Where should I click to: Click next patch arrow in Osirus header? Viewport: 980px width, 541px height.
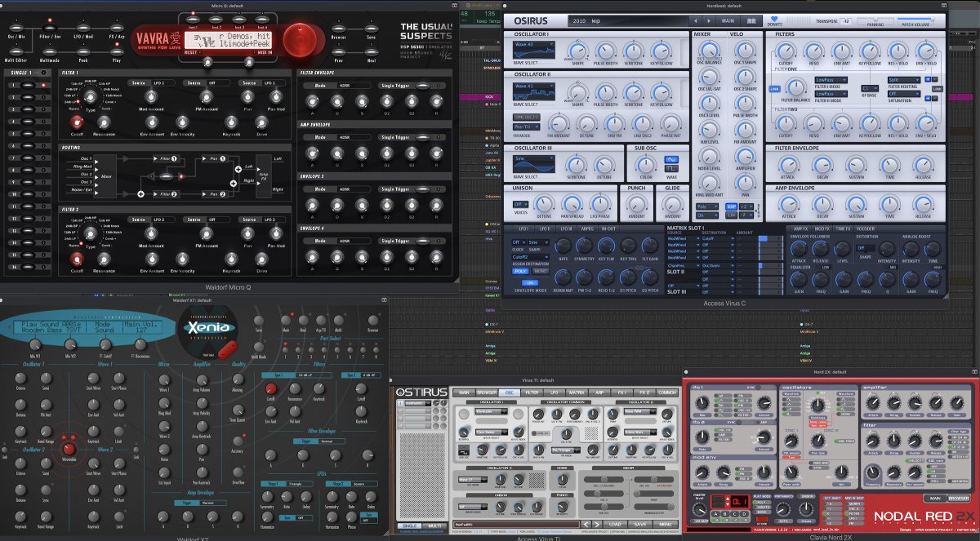coord(709,20)
